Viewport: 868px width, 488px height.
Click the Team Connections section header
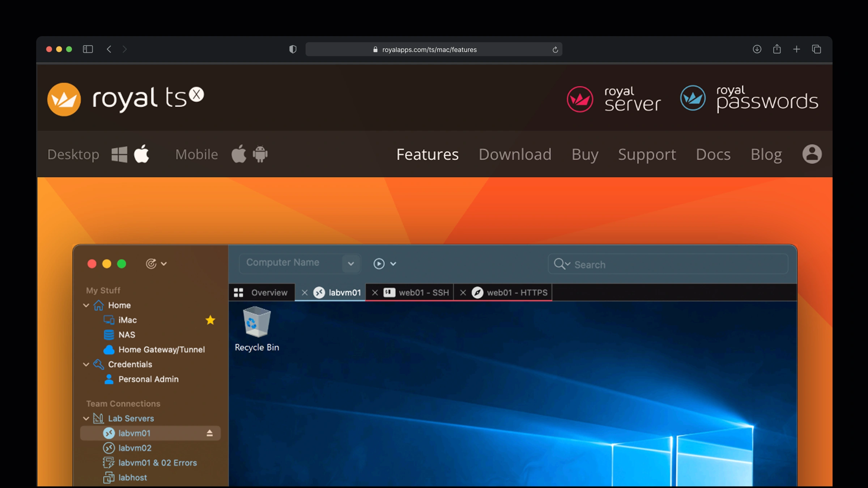coord(123,403)
